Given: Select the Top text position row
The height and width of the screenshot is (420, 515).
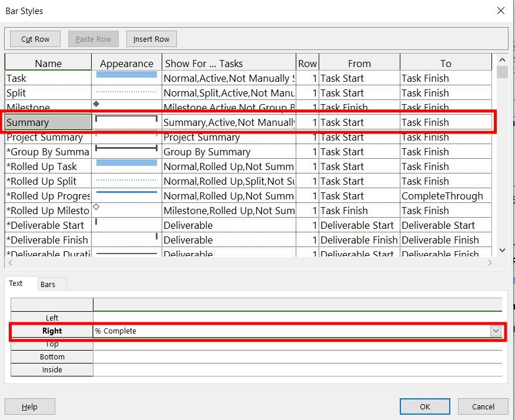Looking at the screenshot, I should click(52, 344).
